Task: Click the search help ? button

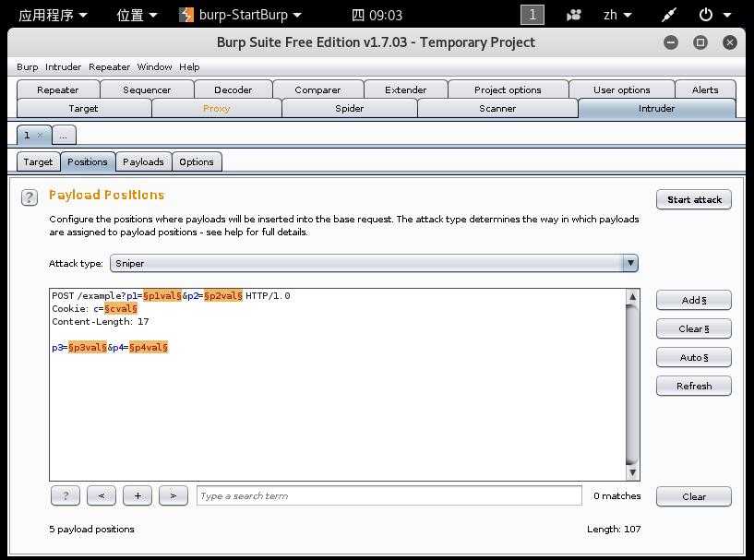Action: (66, 495)
